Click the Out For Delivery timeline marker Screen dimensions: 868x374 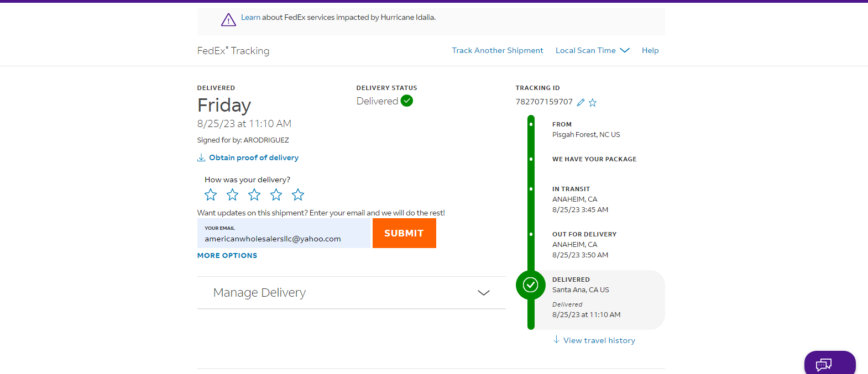(x=531, y=234)
